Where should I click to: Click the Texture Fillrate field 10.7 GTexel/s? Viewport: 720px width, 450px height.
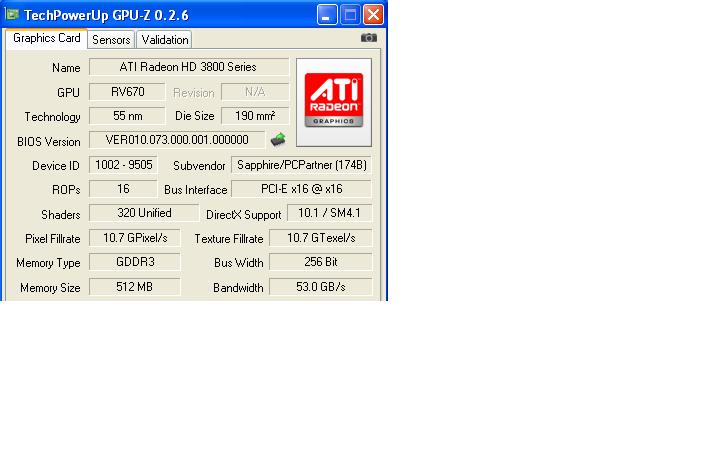(x=321, y=238)
